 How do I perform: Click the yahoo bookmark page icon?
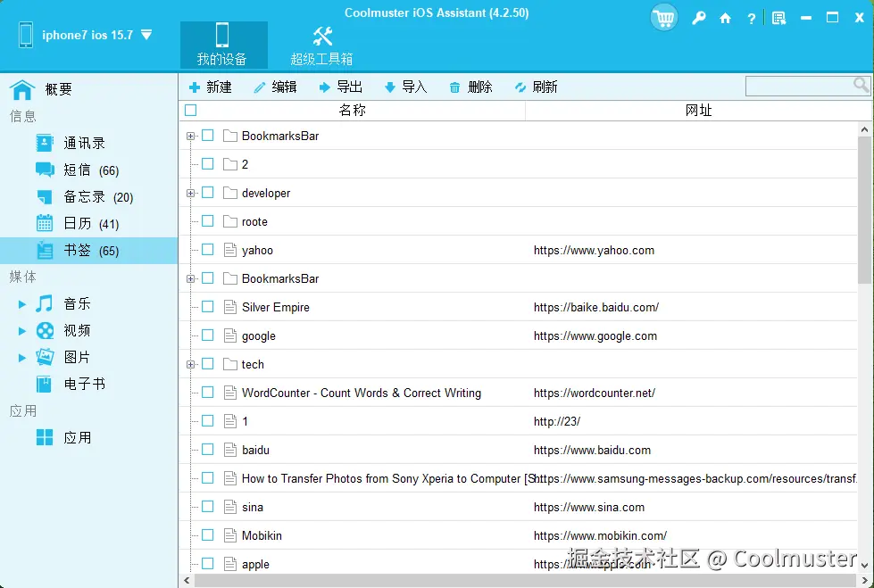coord(229,250)
